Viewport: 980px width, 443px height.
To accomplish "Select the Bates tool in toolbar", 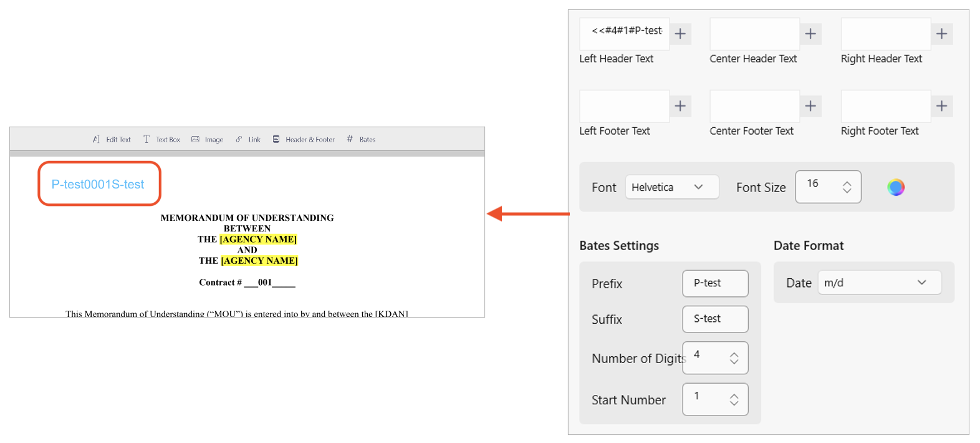I will coord(362,140).
